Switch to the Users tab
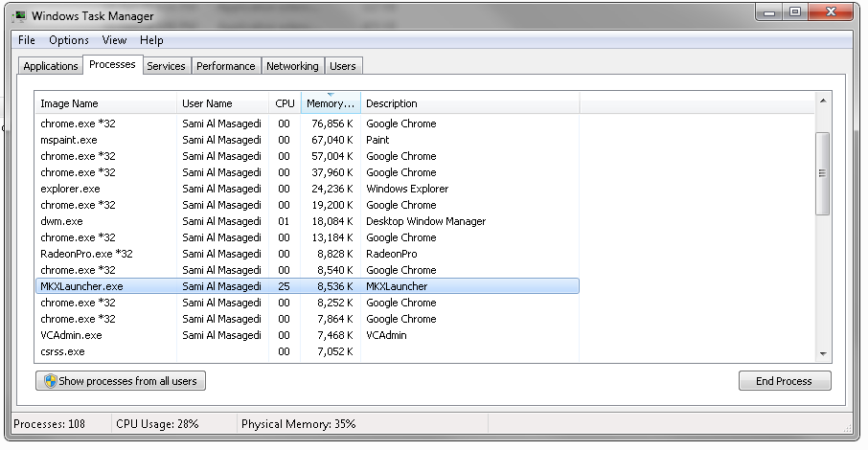868x450 pixels. (343, 66)
